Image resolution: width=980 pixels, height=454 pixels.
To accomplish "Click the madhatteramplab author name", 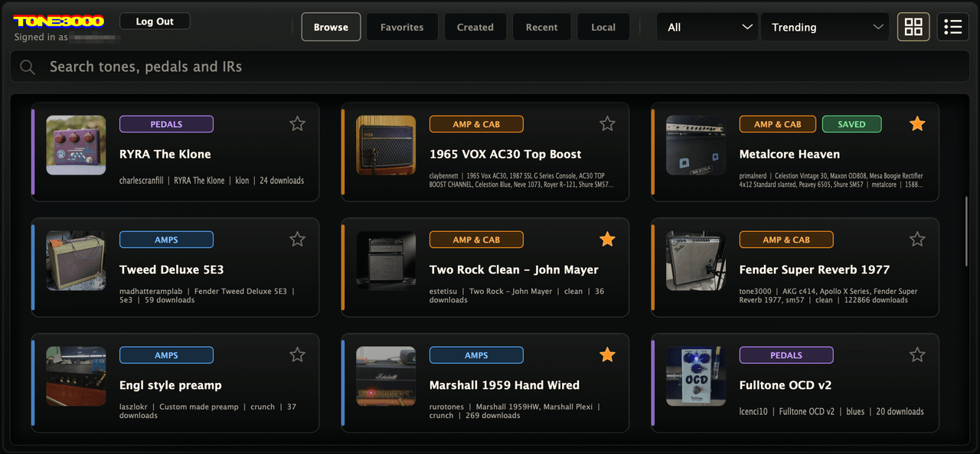I will pos(151,292).
